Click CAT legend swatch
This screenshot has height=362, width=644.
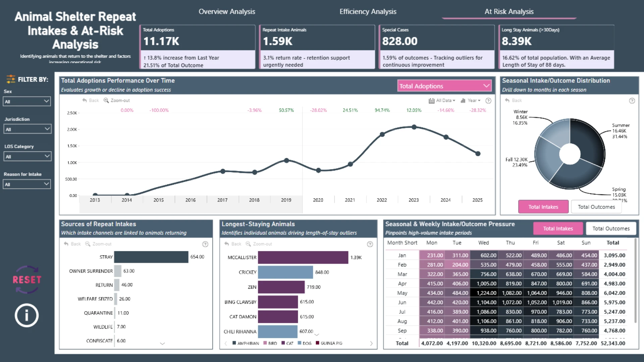(x=283, y=343)
